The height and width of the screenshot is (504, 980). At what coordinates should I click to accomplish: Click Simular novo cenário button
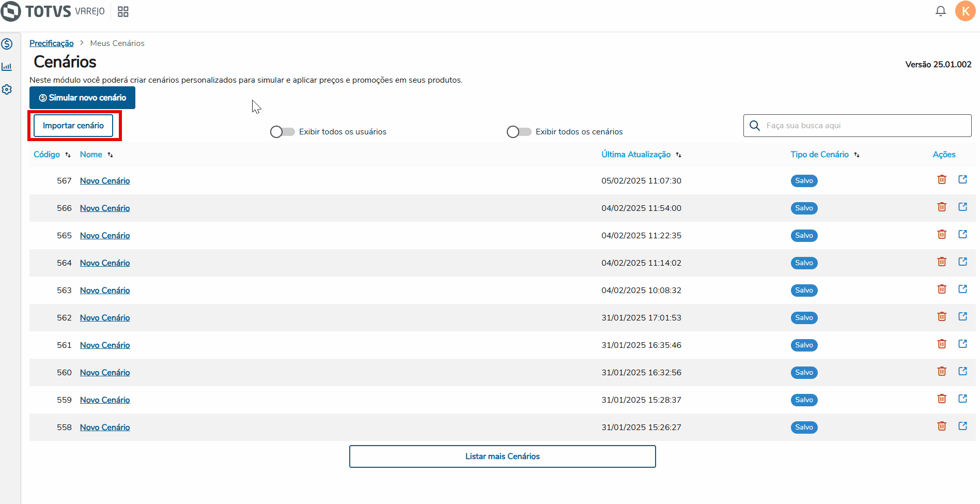pyautogui.click(x=82, y=98)
